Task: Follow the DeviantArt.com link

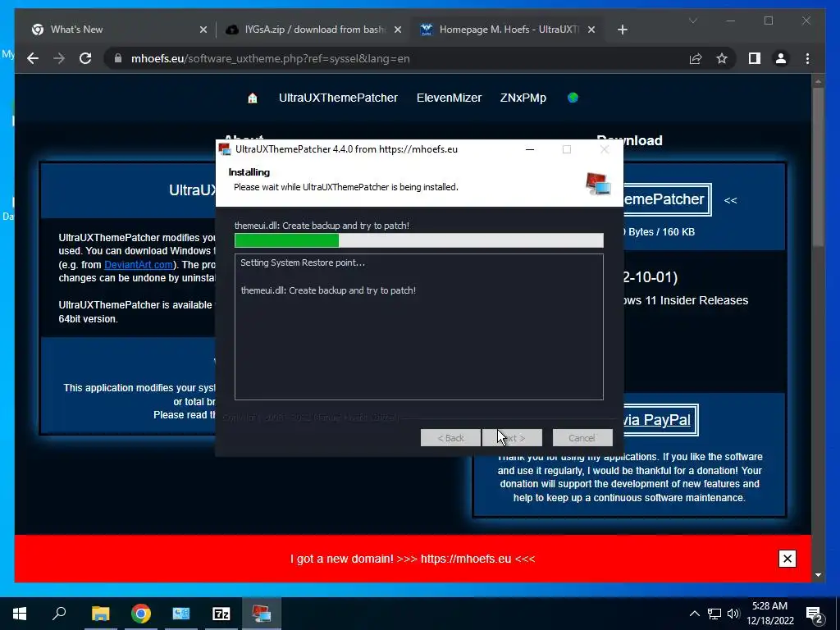Action: 138,265
